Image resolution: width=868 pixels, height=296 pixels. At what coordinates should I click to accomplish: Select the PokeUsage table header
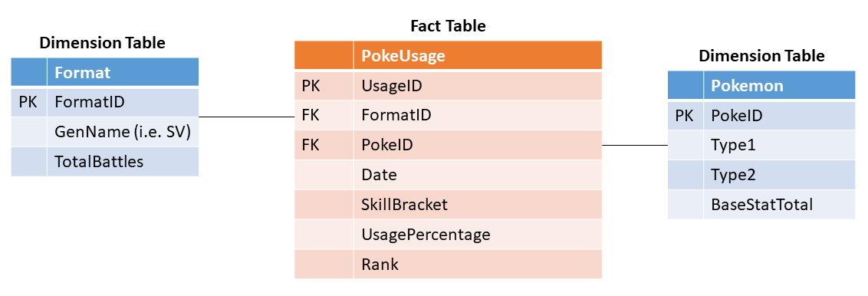(x=448, y=55)
